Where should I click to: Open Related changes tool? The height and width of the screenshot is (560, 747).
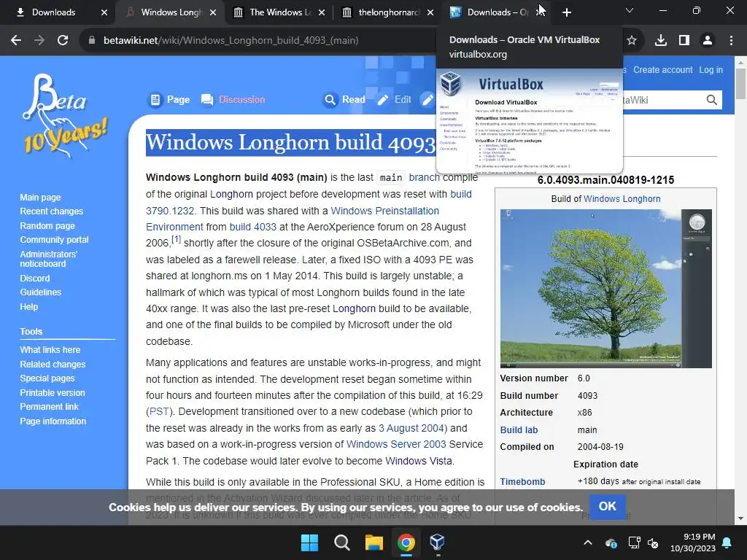click(53, 365)
